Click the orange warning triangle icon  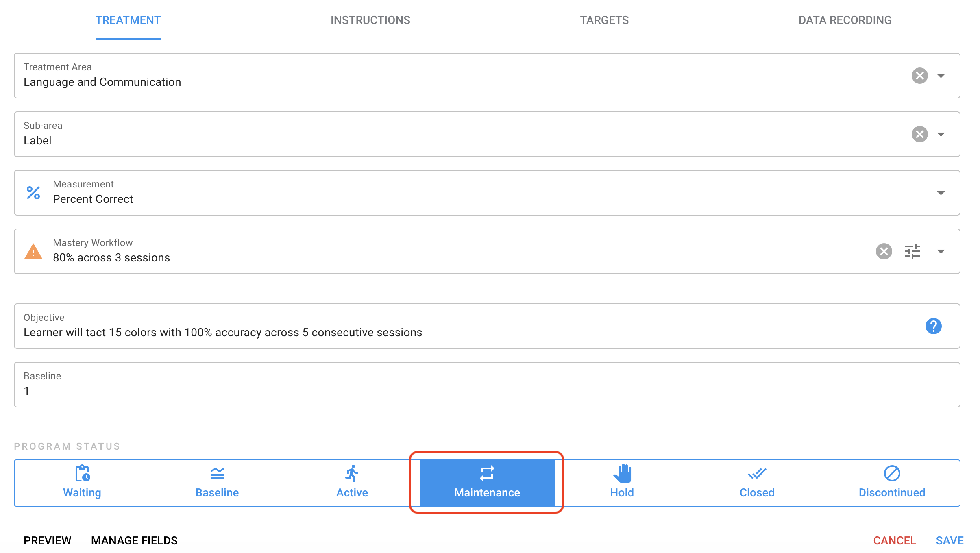33,251
